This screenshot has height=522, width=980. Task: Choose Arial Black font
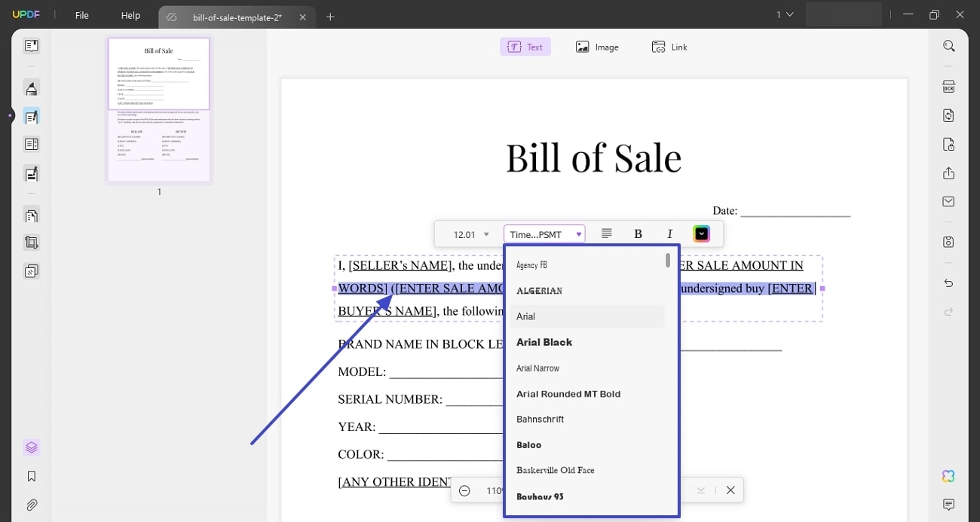(586, 342)
